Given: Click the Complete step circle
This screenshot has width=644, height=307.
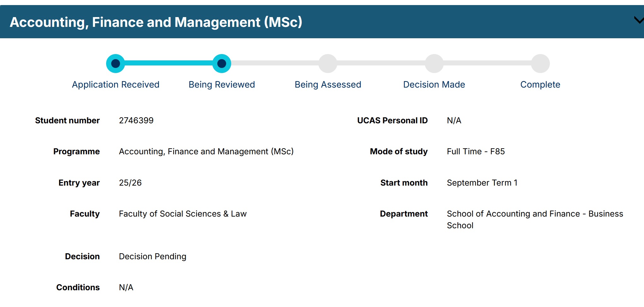Looking at the screenshot, I should click(x=540, y=64).
